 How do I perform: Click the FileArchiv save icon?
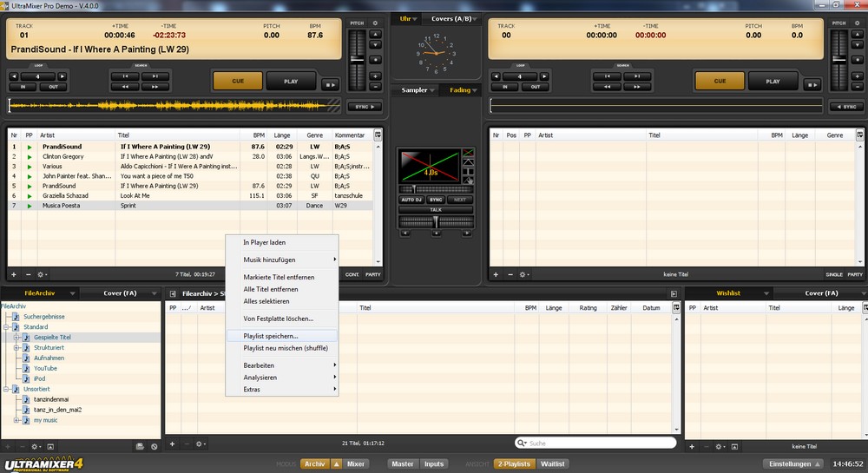click(140, 446)
